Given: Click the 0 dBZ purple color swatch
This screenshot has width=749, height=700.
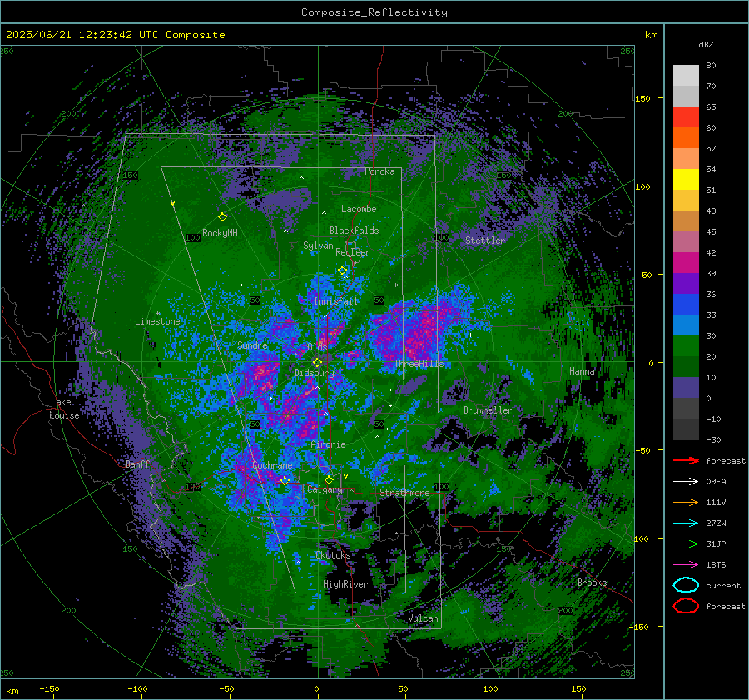Looking at the screenshot, I should click(x=686, y=387).
